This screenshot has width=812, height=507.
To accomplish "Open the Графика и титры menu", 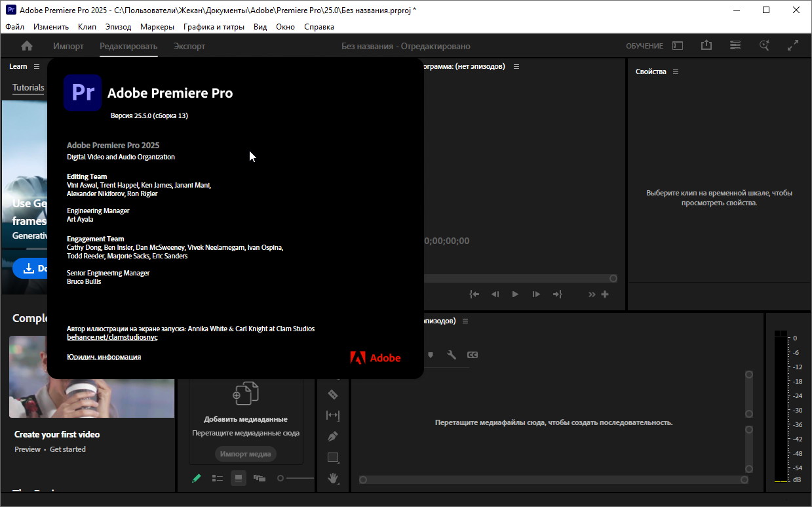I will click(214, 27).
